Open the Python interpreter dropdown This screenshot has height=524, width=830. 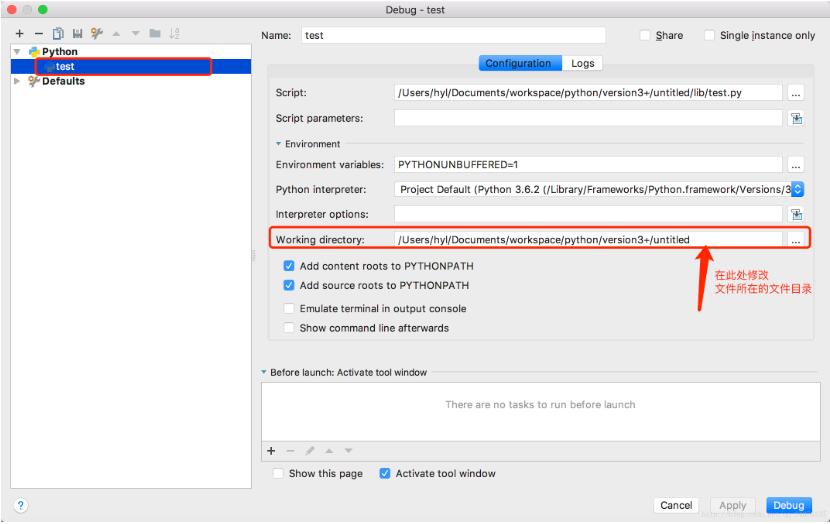pos(797,189)
